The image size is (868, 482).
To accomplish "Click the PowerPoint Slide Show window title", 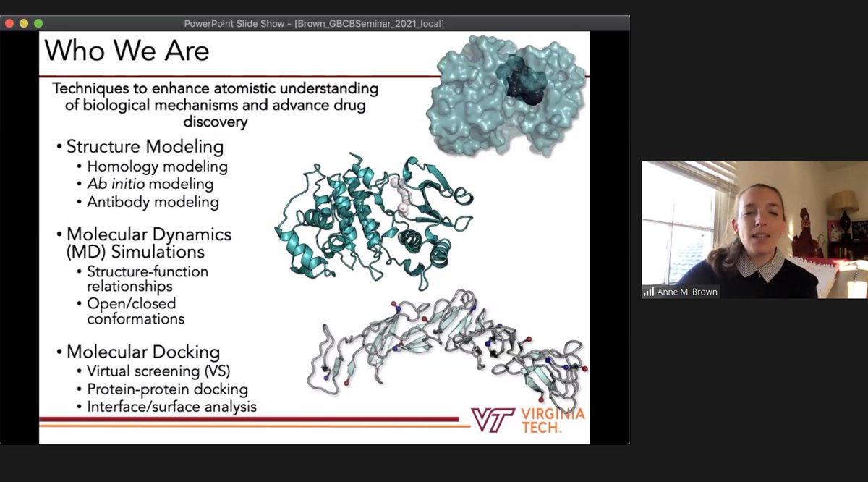I will 314,23.
